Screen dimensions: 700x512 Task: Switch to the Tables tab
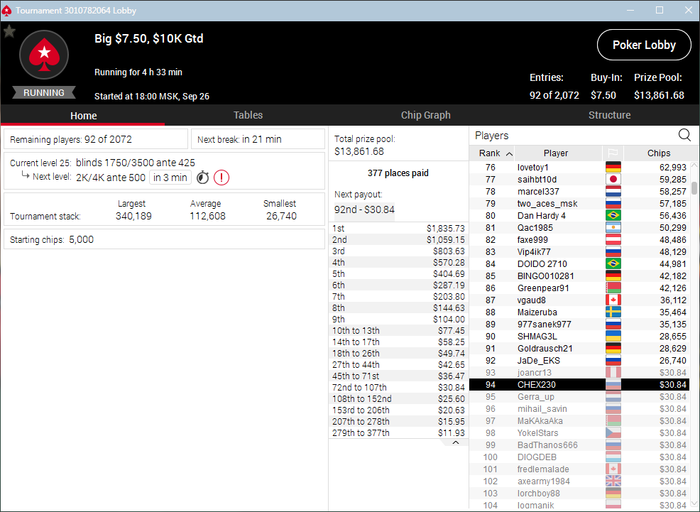pos(248,115)
